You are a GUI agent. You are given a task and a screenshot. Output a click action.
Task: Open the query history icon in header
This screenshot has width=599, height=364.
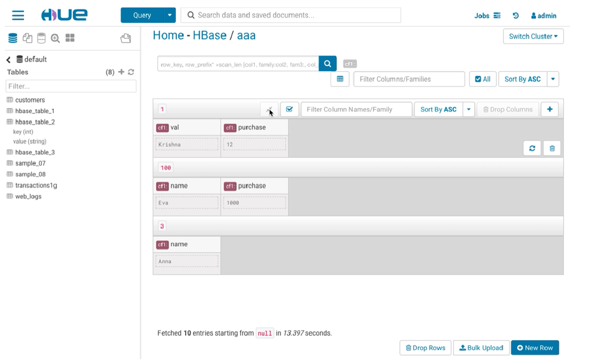coord(515,16)
